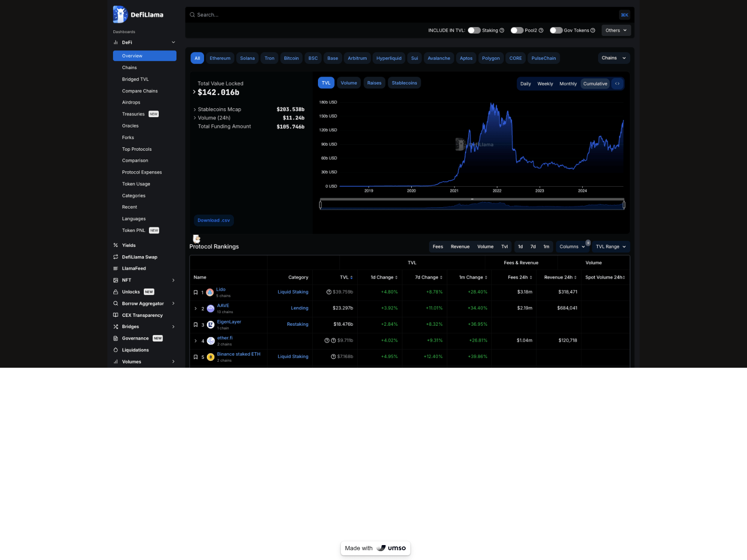Select the Weekly chart interval
747x560 pixels.
(545, 84)
